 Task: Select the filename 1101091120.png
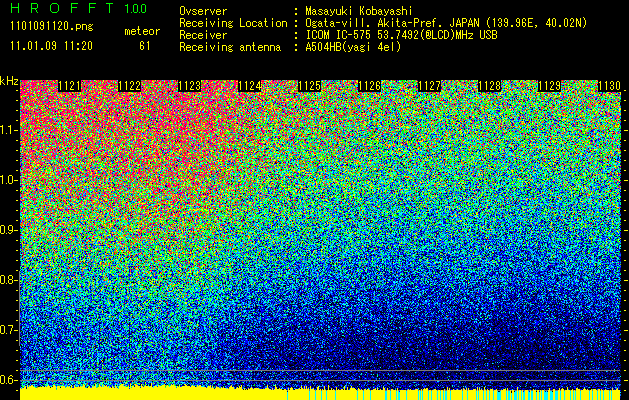[x=52, y=27]
